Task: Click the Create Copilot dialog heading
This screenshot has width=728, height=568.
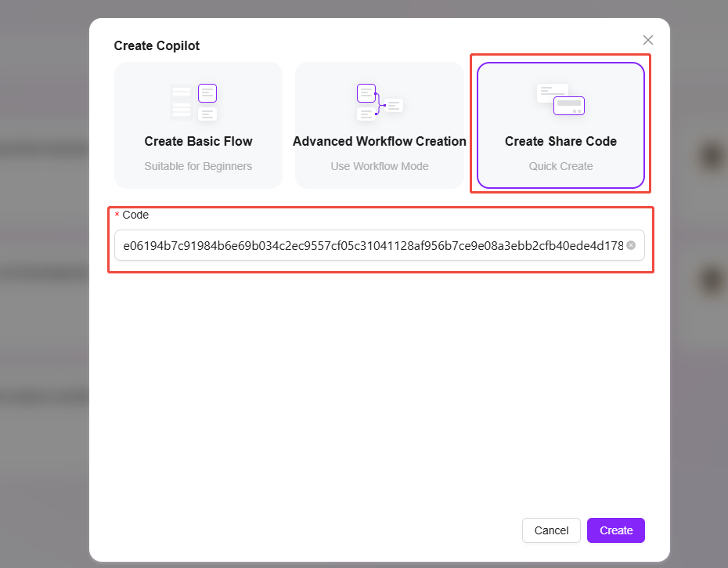Action: (157, 45)
